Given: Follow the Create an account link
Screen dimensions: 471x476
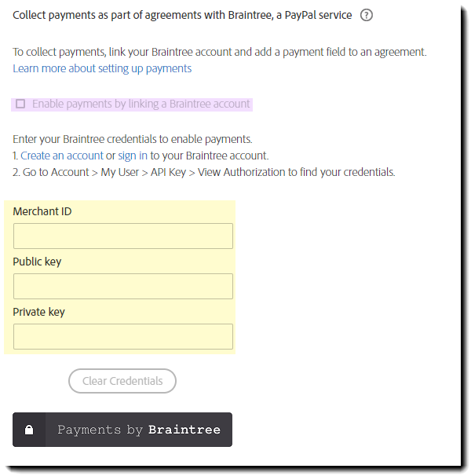Looking at the screenshot, I should tap(62, 156).
